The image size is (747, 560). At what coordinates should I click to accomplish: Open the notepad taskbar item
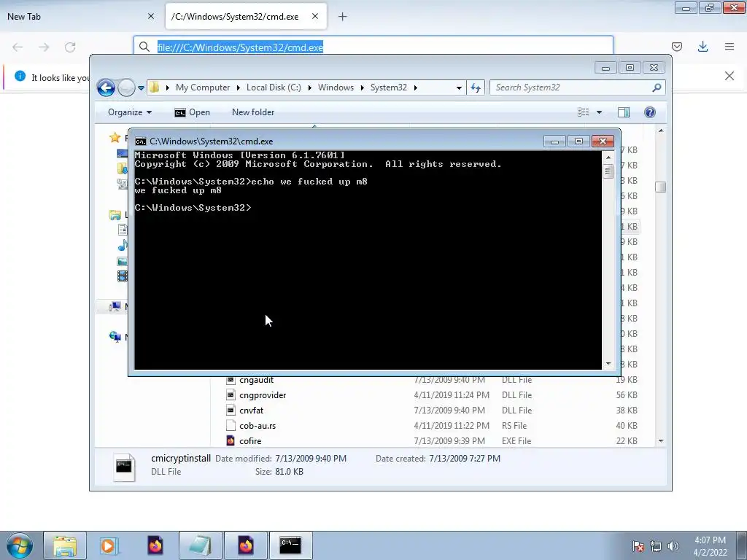[201, 545]
